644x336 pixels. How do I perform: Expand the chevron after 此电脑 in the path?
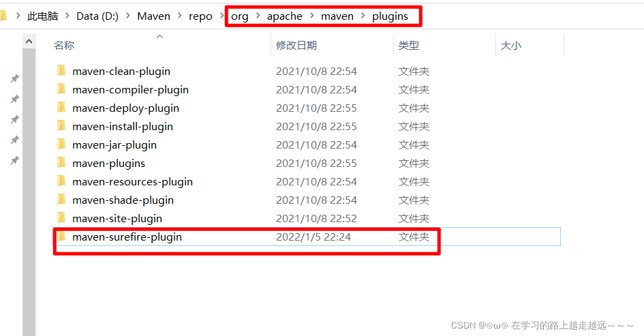point(67,16)
